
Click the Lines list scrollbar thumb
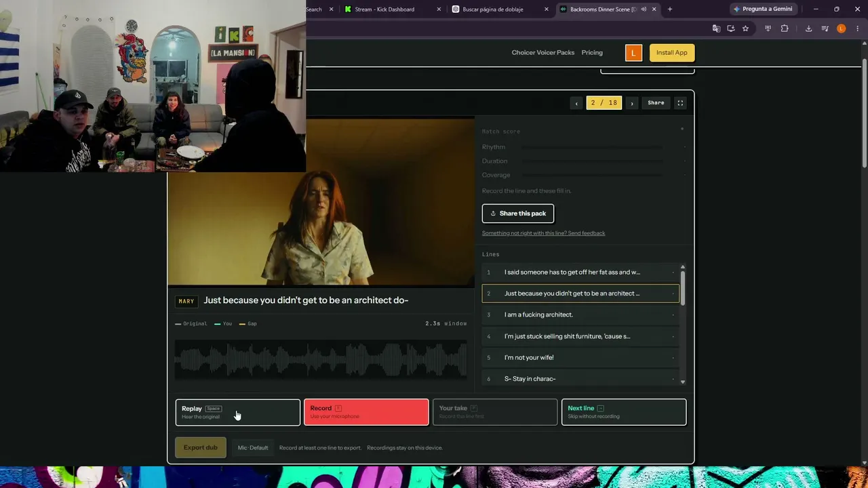click(683, 287)
